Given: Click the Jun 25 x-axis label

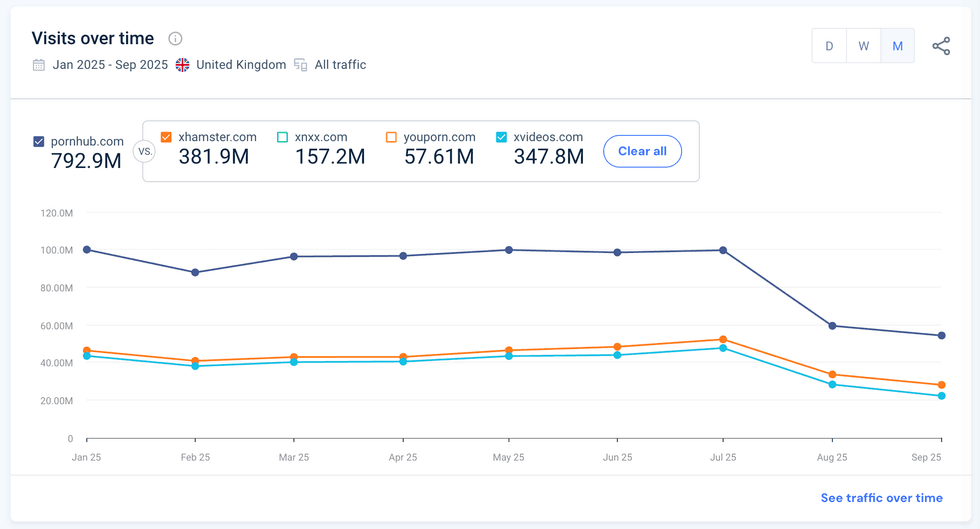Looking at the screenshot, I should pos(618,457).
